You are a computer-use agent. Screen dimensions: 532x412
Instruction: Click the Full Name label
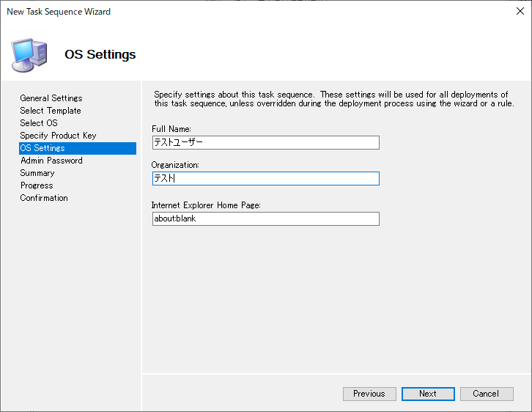tap(171, 129)
